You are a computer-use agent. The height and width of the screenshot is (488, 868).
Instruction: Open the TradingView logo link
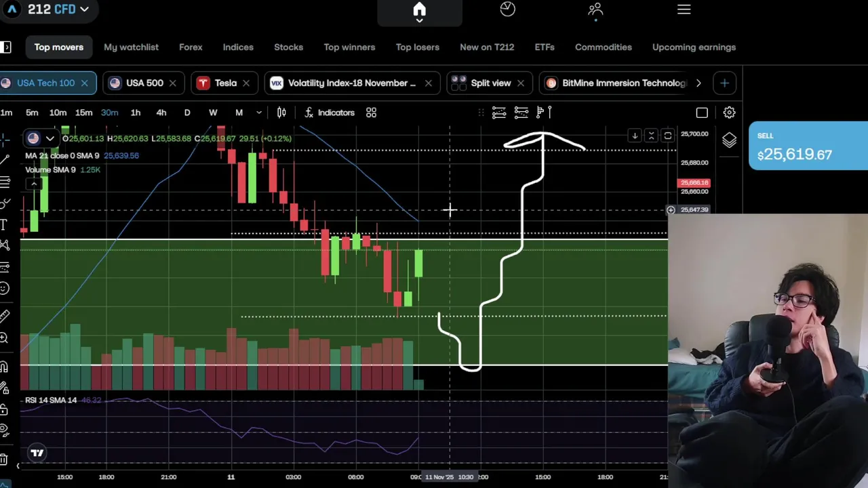(x=37, y=453)
